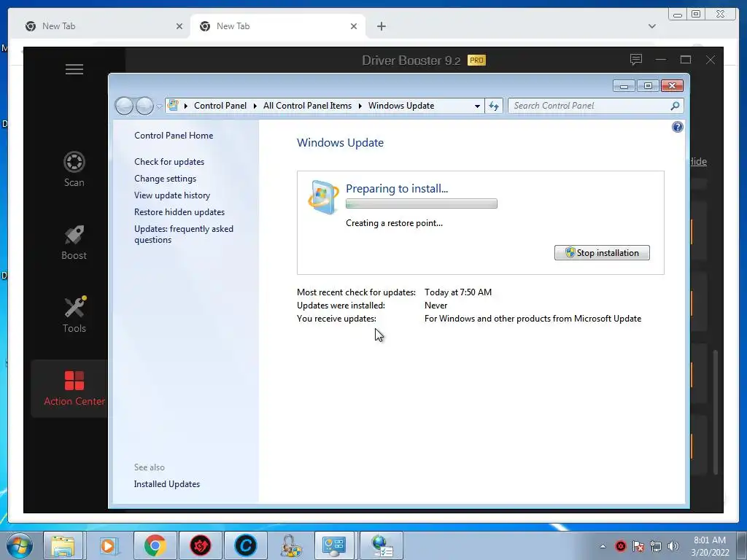747x560 pixels.
Task: Click the 'Creating a restore point...' status text
Action: [394, 223]
